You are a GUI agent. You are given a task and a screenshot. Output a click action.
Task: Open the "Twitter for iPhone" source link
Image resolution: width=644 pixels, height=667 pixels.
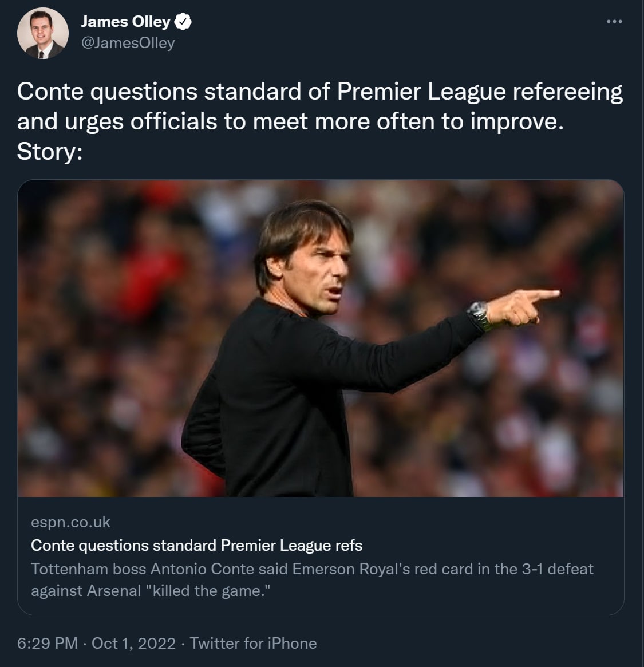[x=253, y=643]
